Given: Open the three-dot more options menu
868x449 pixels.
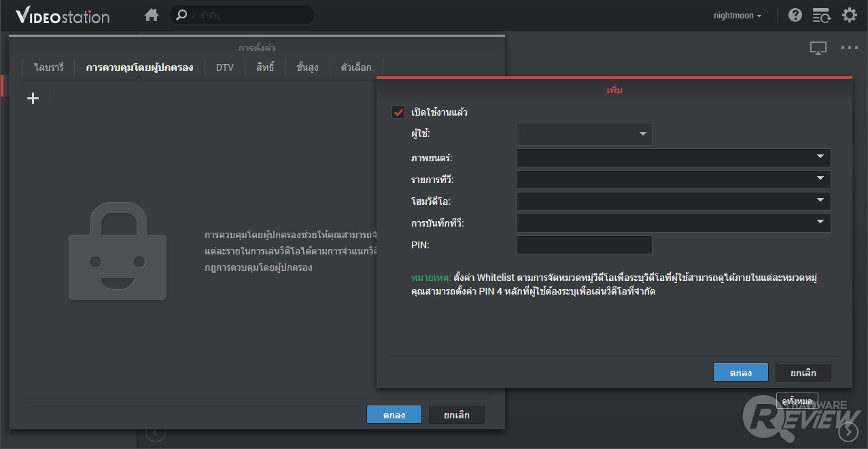Looking at the screenshot, I should click(x=850, y=48).
